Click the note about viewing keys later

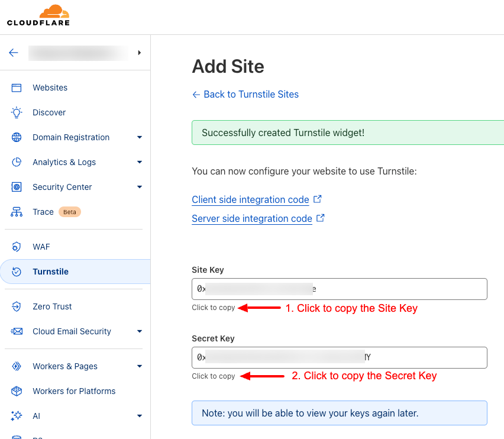tap(340, 413)
